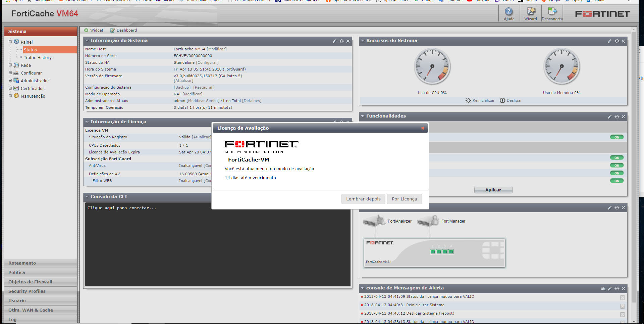Click Aplicar in Funcionalidades
Viewport: 644px width, 324px height.
(x=493, y=190)
